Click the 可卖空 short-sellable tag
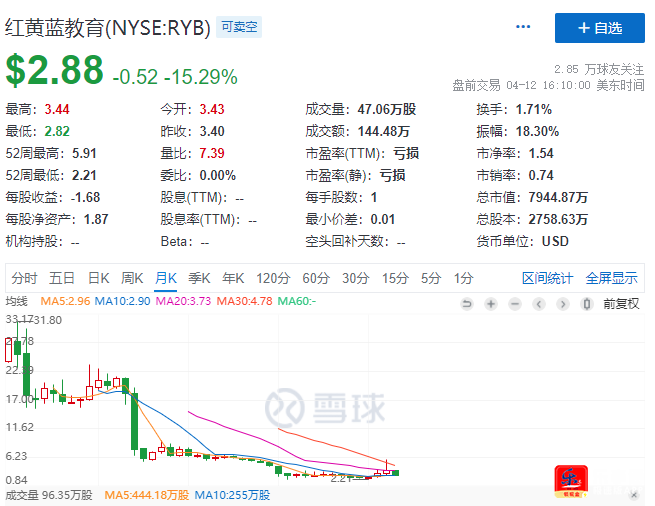This screenshot has width=655, height=506. [x=240, y=28]
